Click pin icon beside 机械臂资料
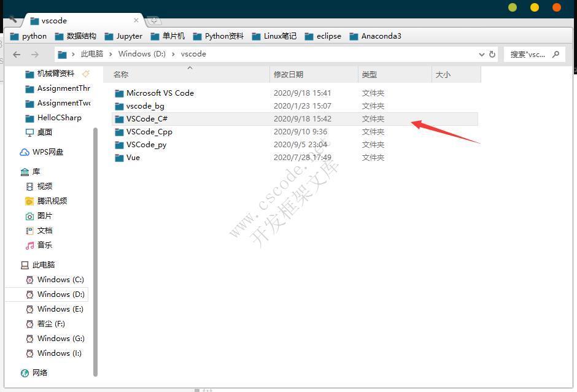The width and height of the screenshot is (577, 392). (x=86, y=74)
